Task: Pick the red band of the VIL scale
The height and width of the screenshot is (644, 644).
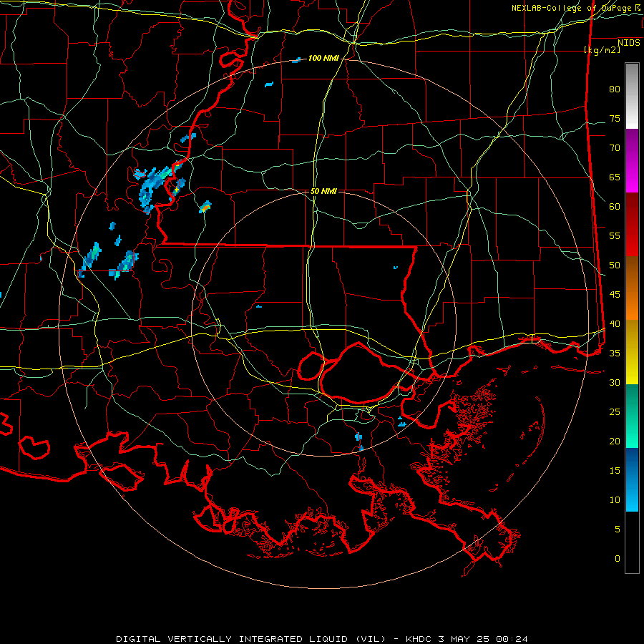Action: click(x=632, y=224)
